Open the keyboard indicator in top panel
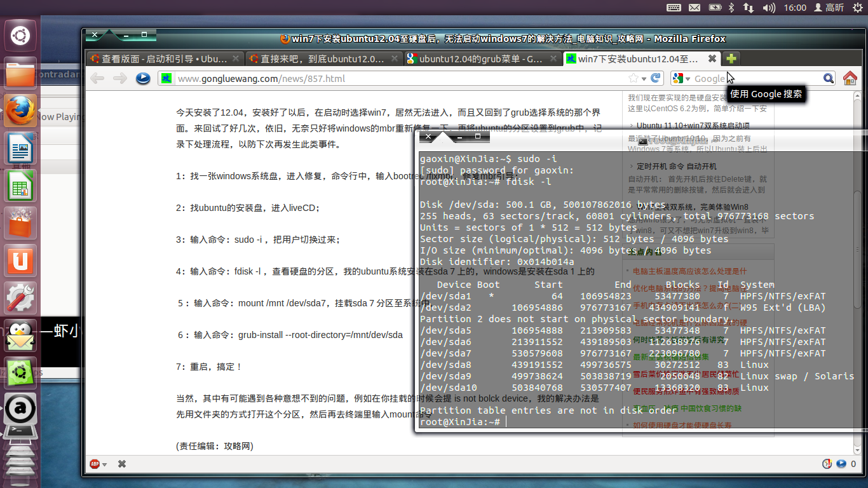The width and height of the screenshot is (868, 488). tap(674, 8)
